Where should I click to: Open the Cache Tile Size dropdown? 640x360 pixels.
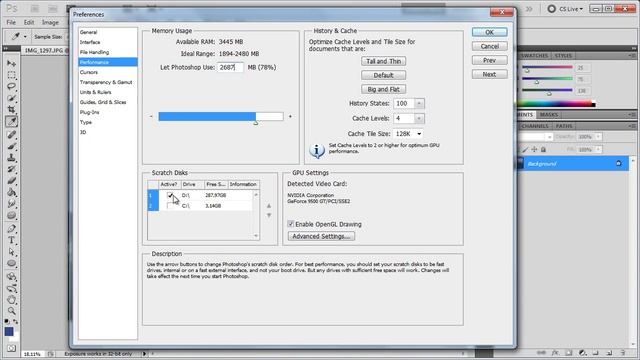(x=419, y=134)
